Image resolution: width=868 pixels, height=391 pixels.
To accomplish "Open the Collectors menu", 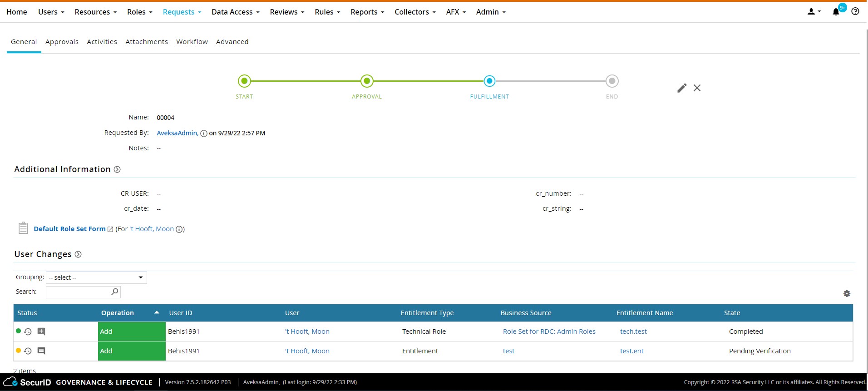I will tap(414, 12).
